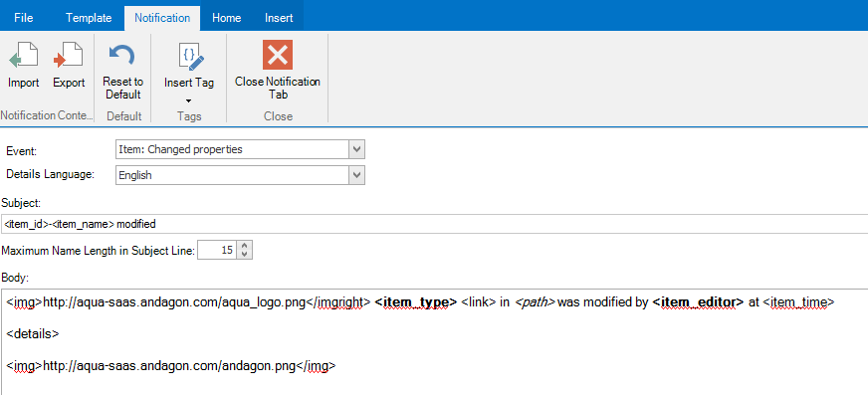Click the Reset to Default icon
Image resolution: width=868 pixels, height=395 pixels.
tap(122, 56)
